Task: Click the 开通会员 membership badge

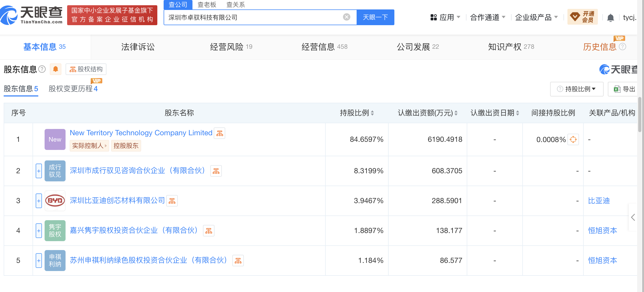Action: coord(582,17)
